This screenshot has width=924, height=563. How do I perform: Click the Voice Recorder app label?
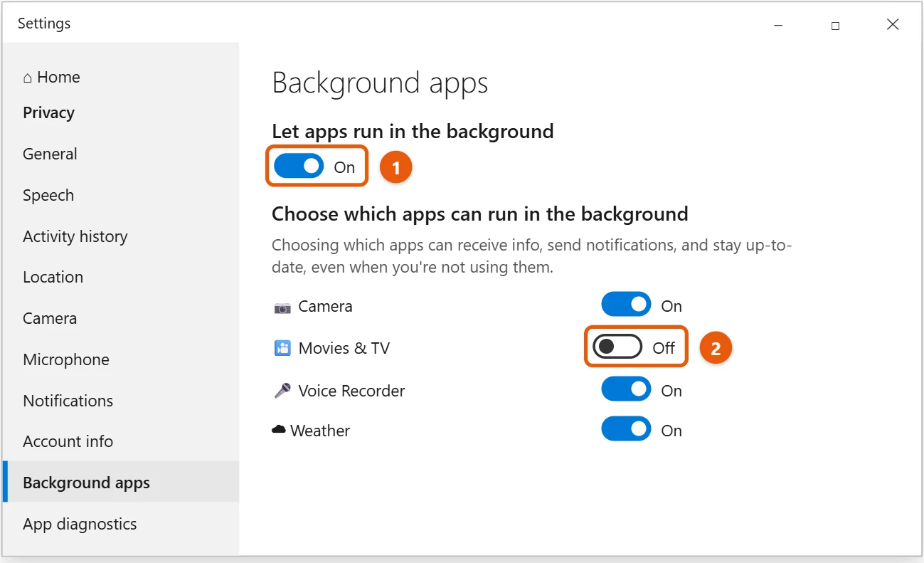point(351,391)
